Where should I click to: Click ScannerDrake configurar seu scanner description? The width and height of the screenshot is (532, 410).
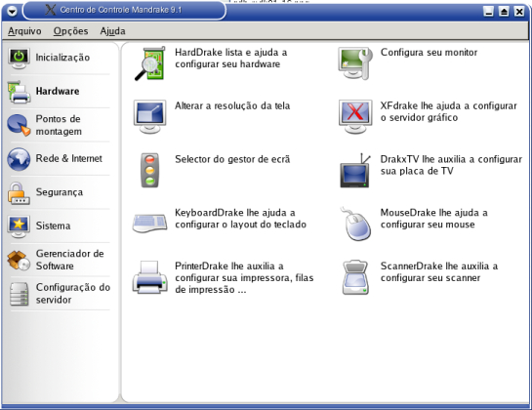[439, 271]
